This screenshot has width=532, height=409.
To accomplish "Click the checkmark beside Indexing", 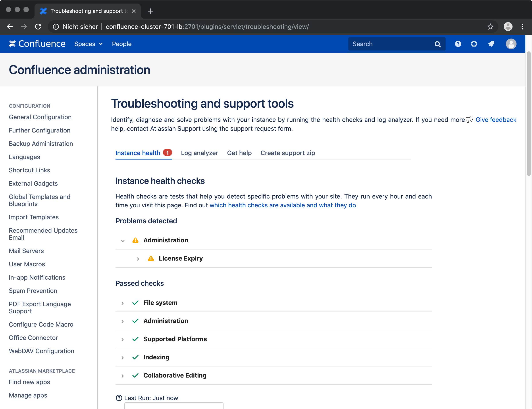I will 135,357.
